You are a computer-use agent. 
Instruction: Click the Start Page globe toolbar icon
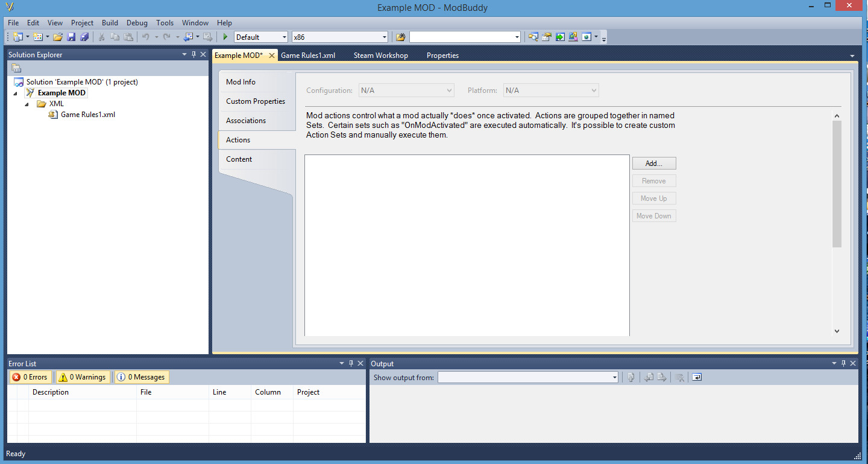coord(587,37)
